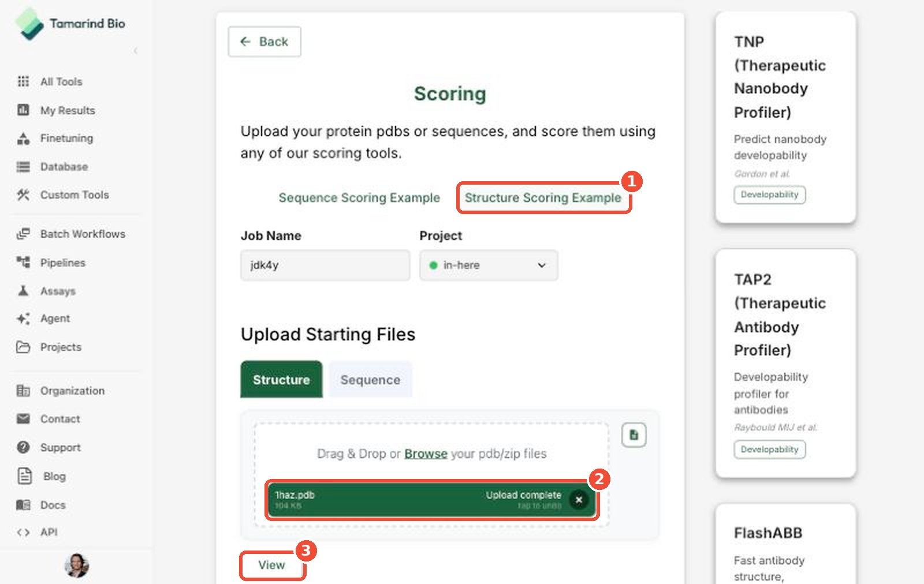
Task: Click Developability tag on TNP card
Action: (x=769, y=194)
